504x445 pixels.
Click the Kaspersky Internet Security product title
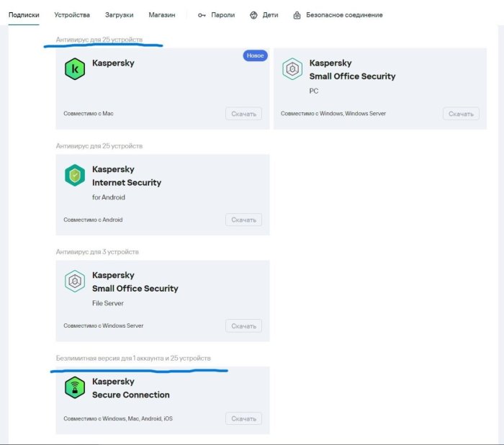tap(126, 176)
